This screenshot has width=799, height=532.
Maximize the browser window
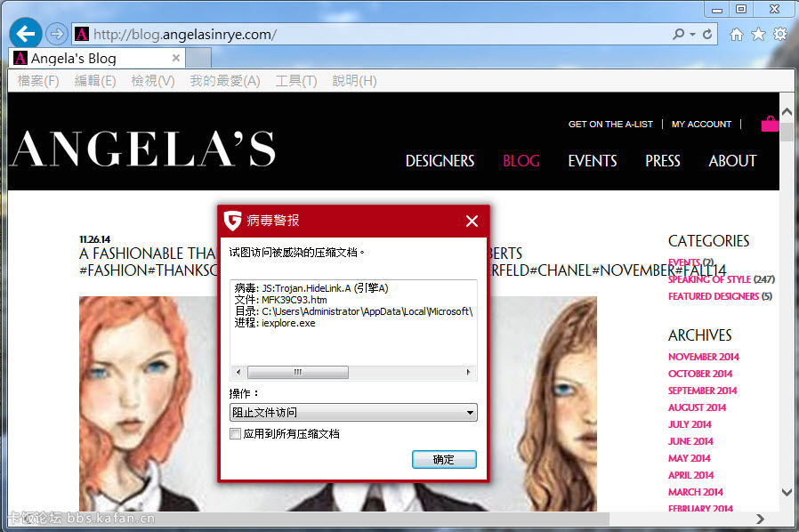point(741,9)
